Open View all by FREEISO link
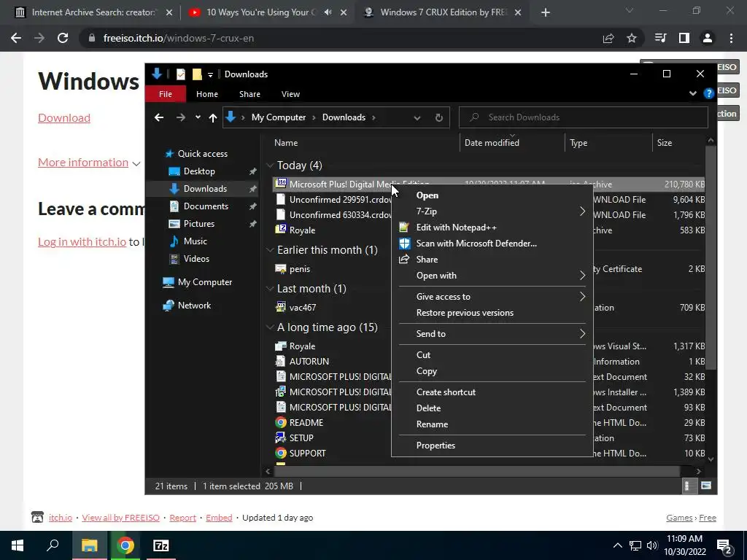 [120, 518]
